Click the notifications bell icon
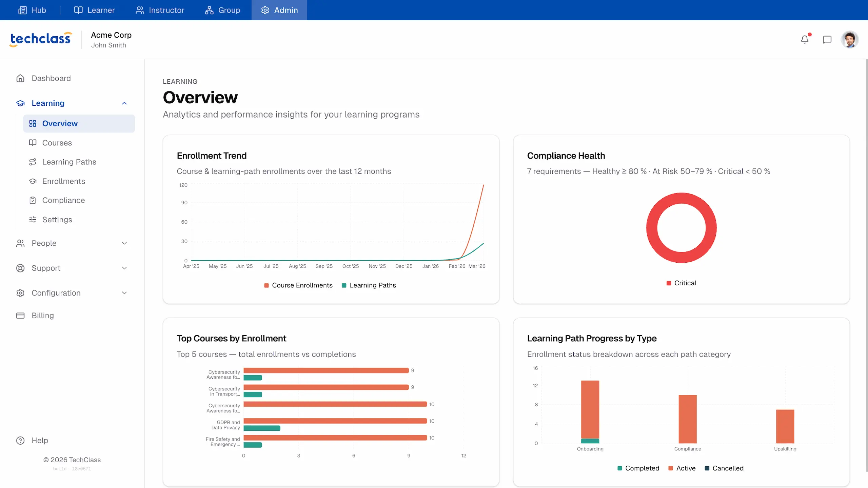 point(805,39)
